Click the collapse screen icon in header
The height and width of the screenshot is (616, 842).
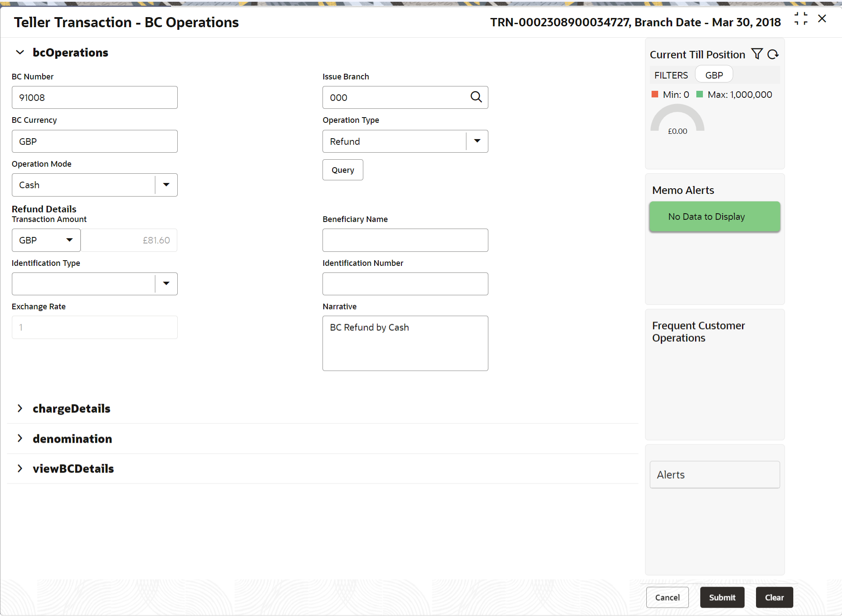tap(801, 19)
